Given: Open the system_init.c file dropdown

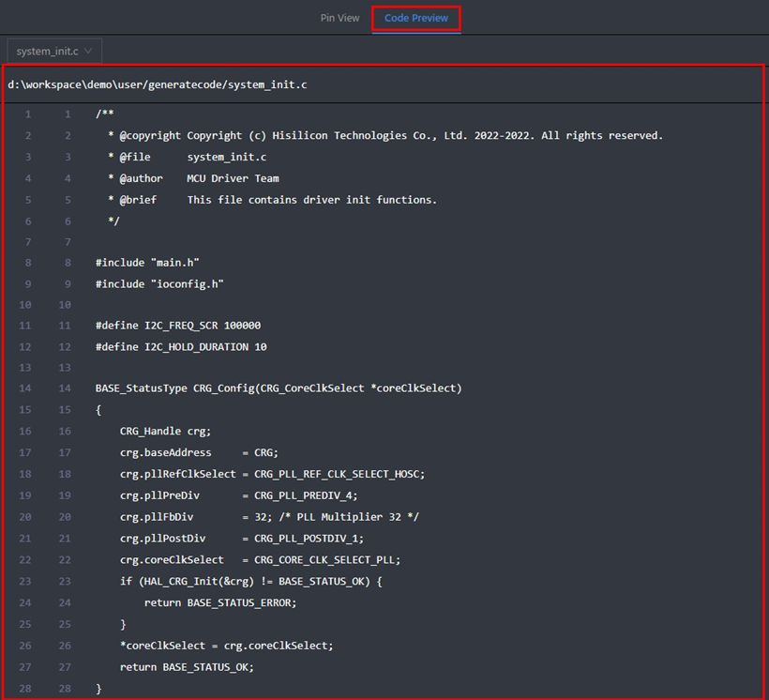Looking at the screenshot, I should (53, 51).
